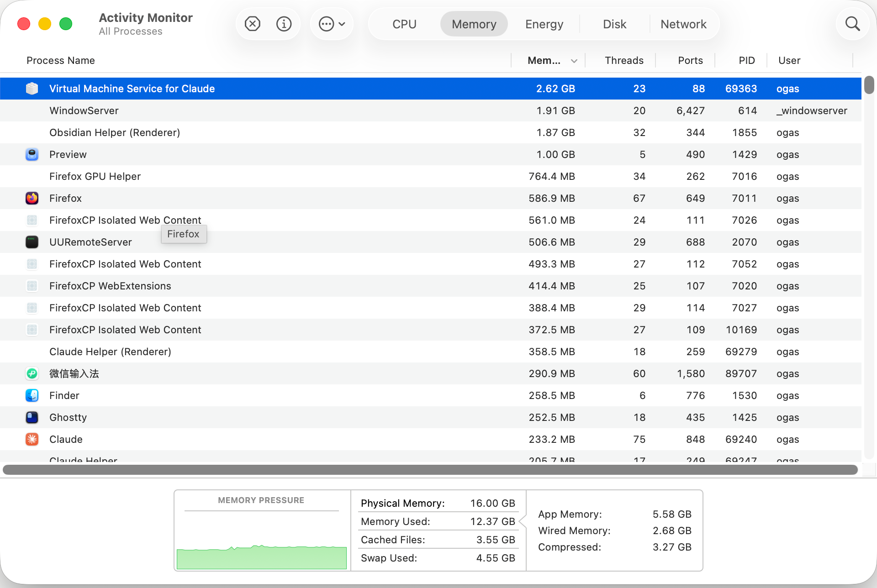This screenshot has height=588, width=877.
Task: Click the 2.62 GB memory value
Action: [555, 89]
